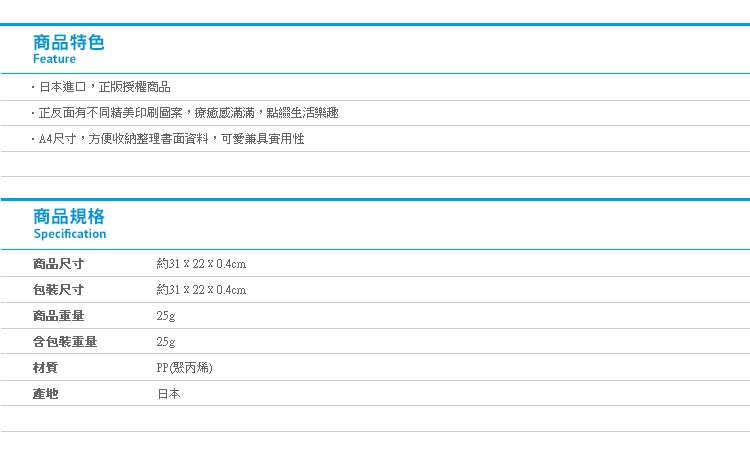Click the 商品規格 heading
750x476 pixels.
(68, 217)
